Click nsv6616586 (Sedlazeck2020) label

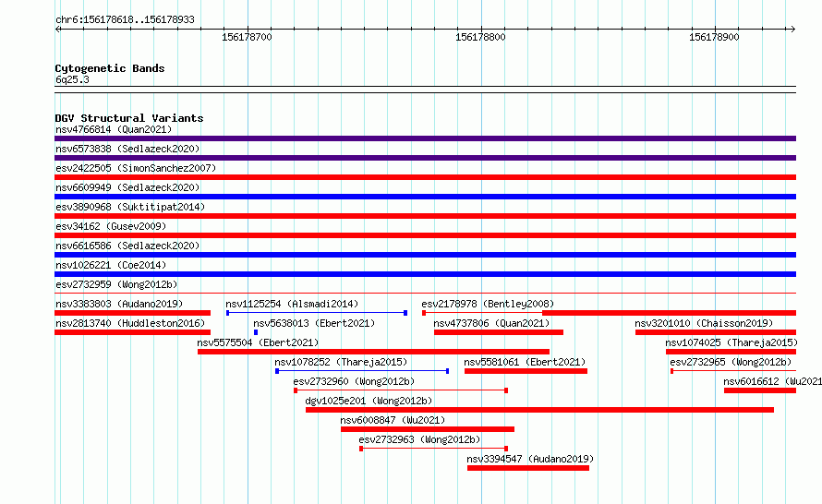tap(127, 246)
